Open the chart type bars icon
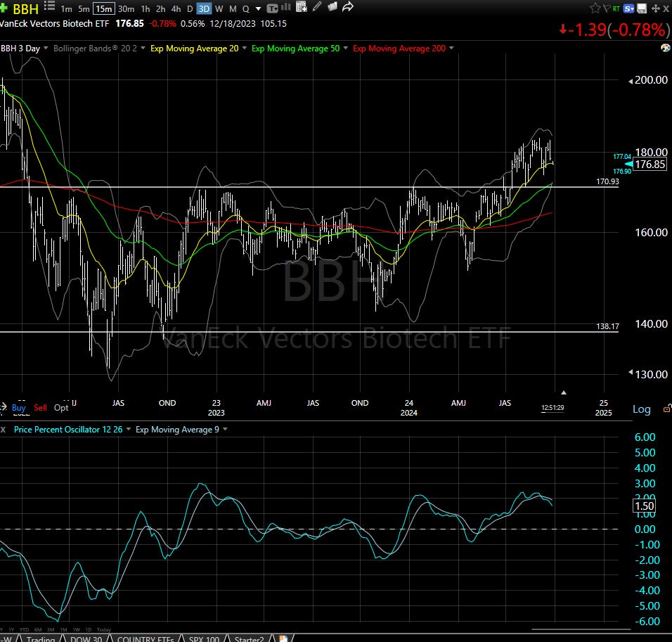This screenshot has height=642, width=672. [286, 7]
